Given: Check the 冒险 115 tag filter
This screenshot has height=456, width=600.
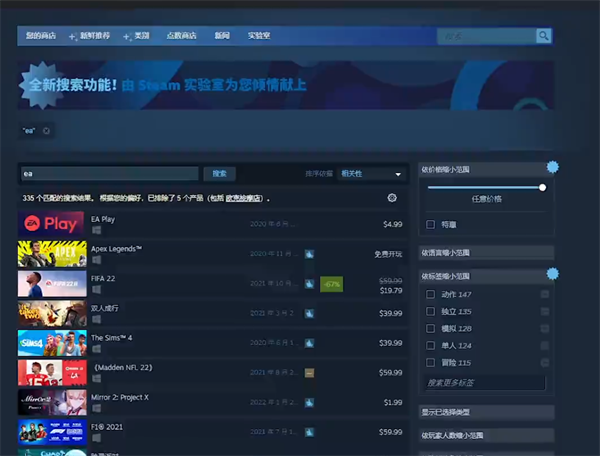Looking at the screenshot, I should tap(430, 363).
